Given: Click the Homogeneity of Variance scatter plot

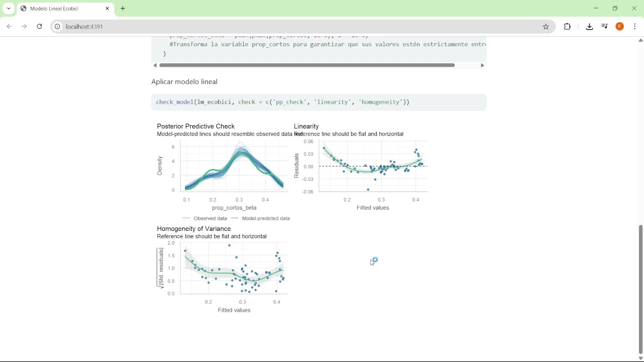Looking at the screenshot, I should (x=234, y=268).
